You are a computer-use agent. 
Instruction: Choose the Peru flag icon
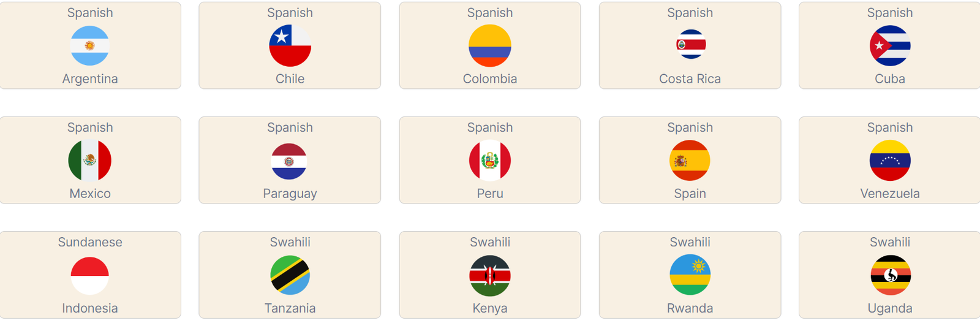(x=490, y=161)
